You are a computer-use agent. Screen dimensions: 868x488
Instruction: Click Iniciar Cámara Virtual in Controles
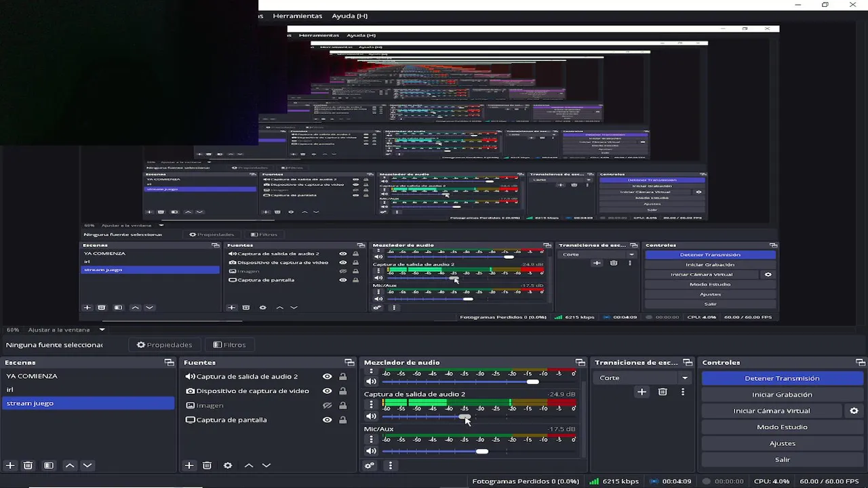click(772, 411)
